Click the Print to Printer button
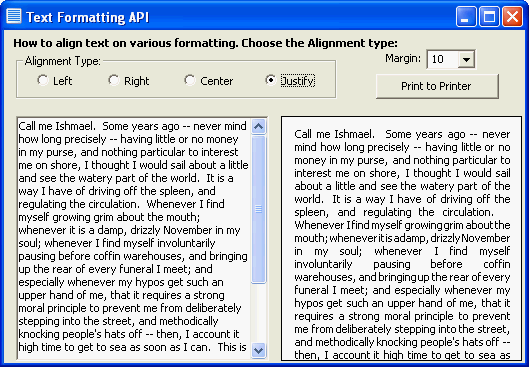529x367 pixels. pyautogui.click(x=437, y=86)
